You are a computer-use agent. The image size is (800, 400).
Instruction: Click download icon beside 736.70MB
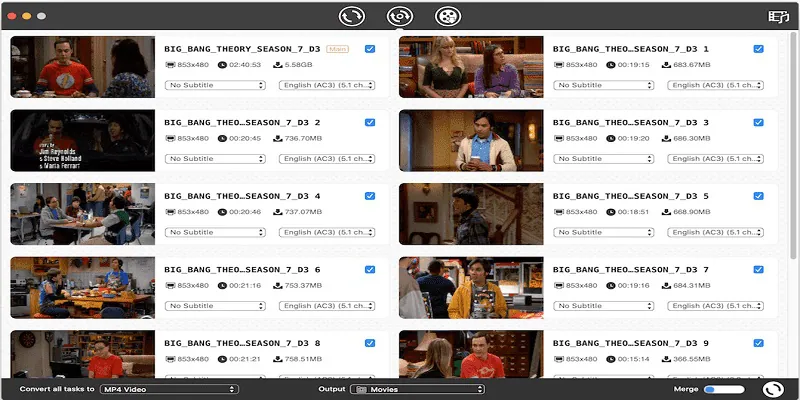tap(278, 138)
